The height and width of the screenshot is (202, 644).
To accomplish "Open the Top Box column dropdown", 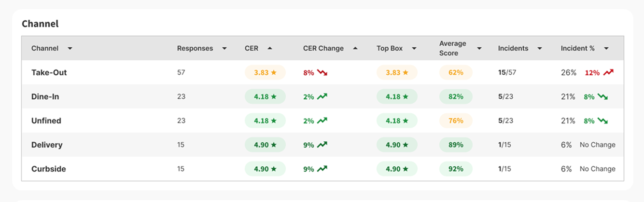I will tap(414, 48).
